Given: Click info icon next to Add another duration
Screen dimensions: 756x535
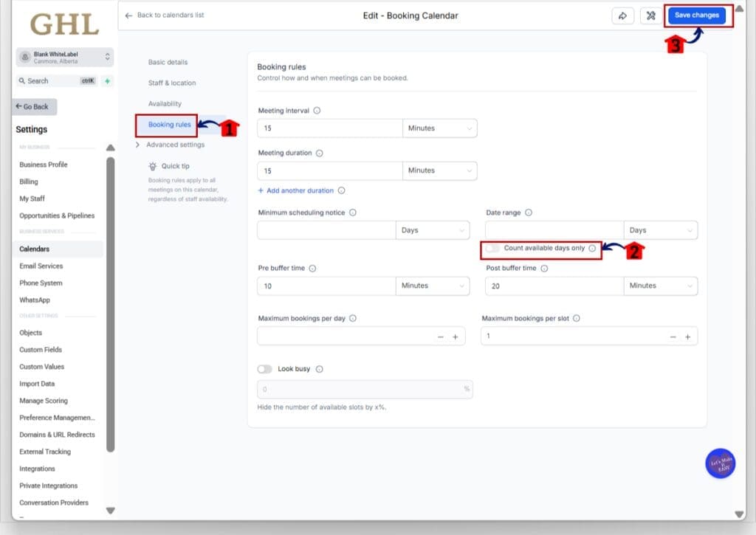Looking at the screenshot, I should (x=341, y=190).
